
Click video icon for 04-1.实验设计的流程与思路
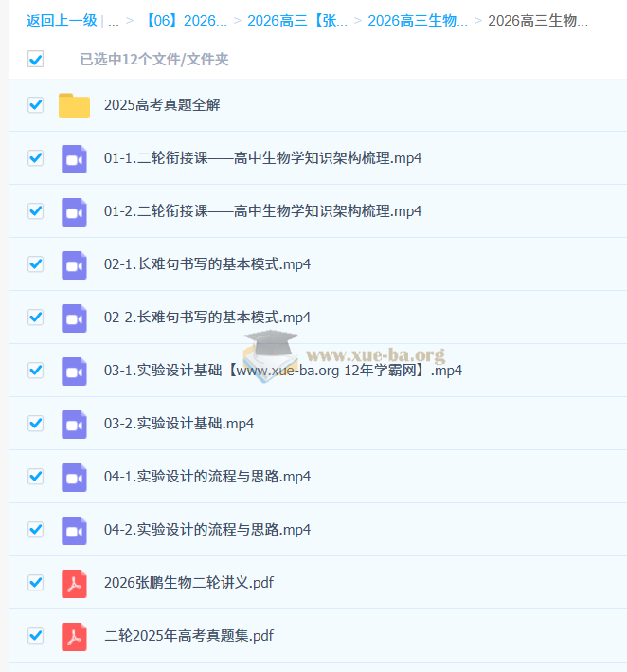click(74, 477)
